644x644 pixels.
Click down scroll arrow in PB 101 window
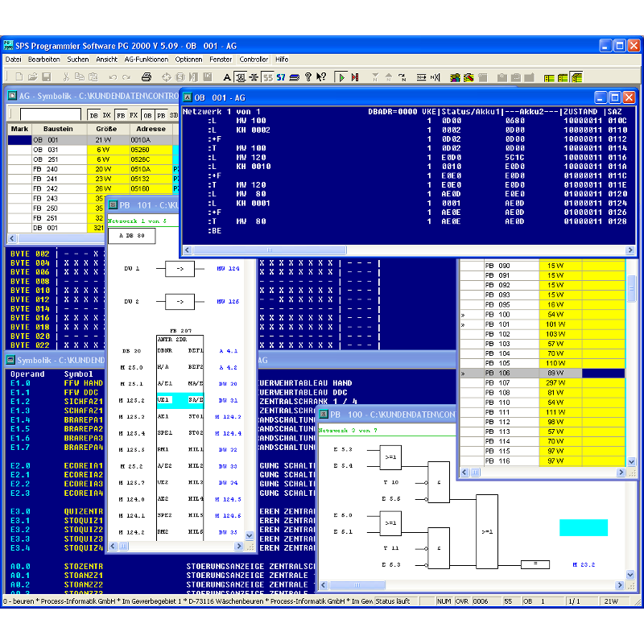[x=250, y=535]
